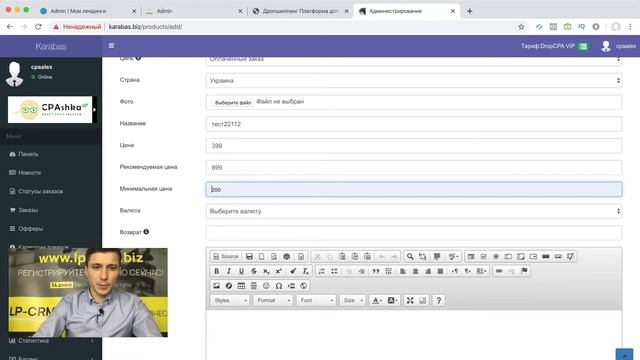The image size is (640, 360).
Task: Insert a Form element in the editor
Action: pyautogui.click(x=471, y=256)
